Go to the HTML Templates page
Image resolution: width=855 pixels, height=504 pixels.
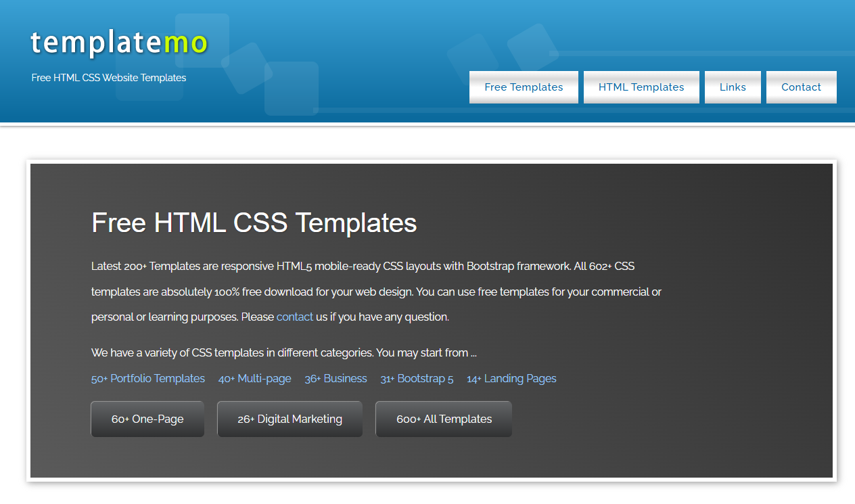pos(641,87)
